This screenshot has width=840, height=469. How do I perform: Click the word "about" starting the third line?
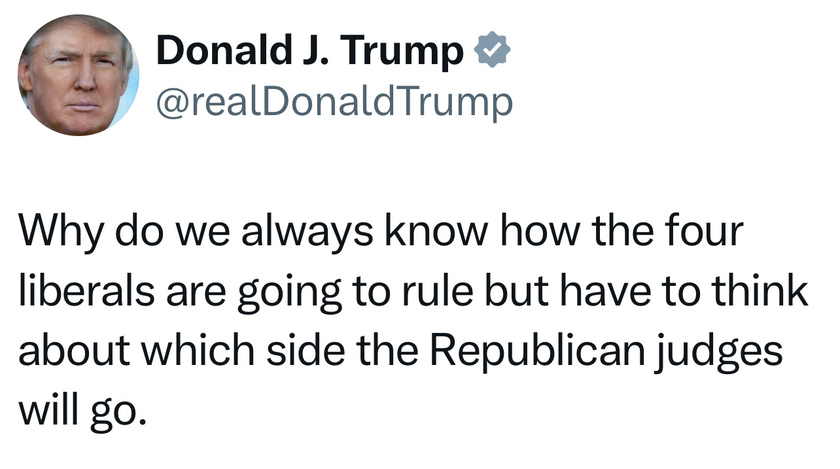point(74,350)
